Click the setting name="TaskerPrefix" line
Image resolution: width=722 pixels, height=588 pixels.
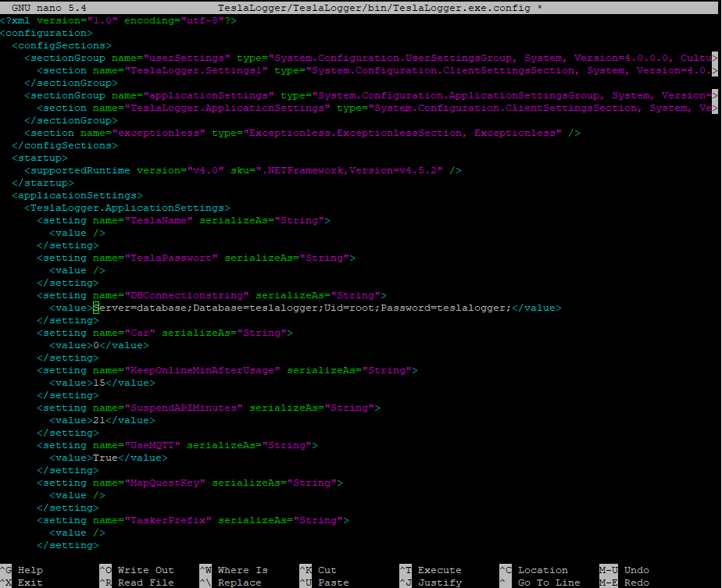coord(193,520)
